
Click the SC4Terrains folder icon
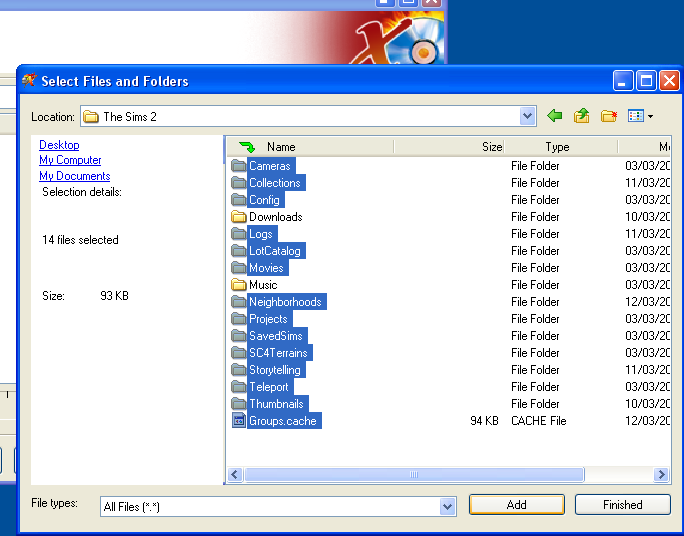(238, 353)
